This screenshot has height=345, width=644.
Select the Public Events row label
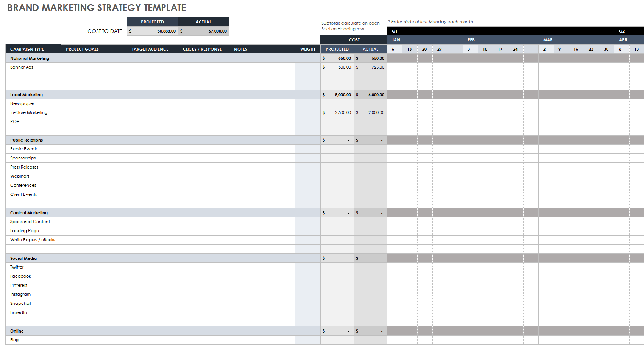click(24, 149)
